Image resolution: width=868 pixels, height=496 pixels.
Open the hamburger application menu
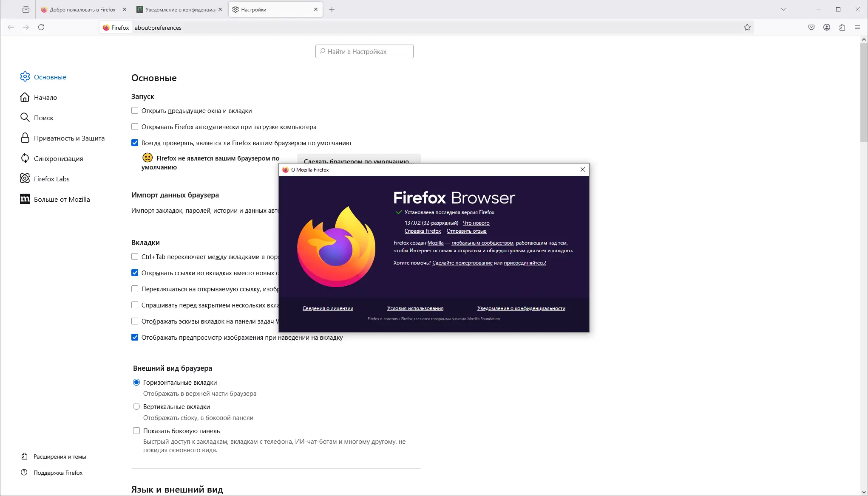(857, 27)
